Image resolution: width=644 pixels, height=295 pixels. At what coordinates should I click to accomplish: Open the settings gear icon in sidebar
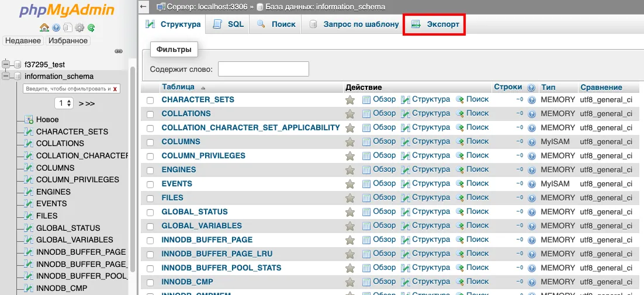coord(79,27)
